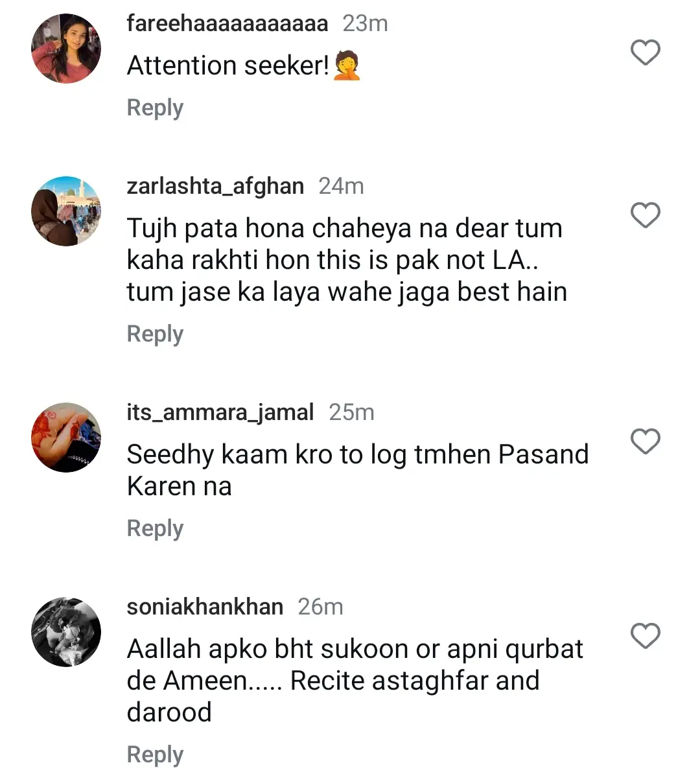Reply to fareehaaaaaaaaaaa's comment
The width and height of the screenshot is (700, 774).
(x=155, y=108)
